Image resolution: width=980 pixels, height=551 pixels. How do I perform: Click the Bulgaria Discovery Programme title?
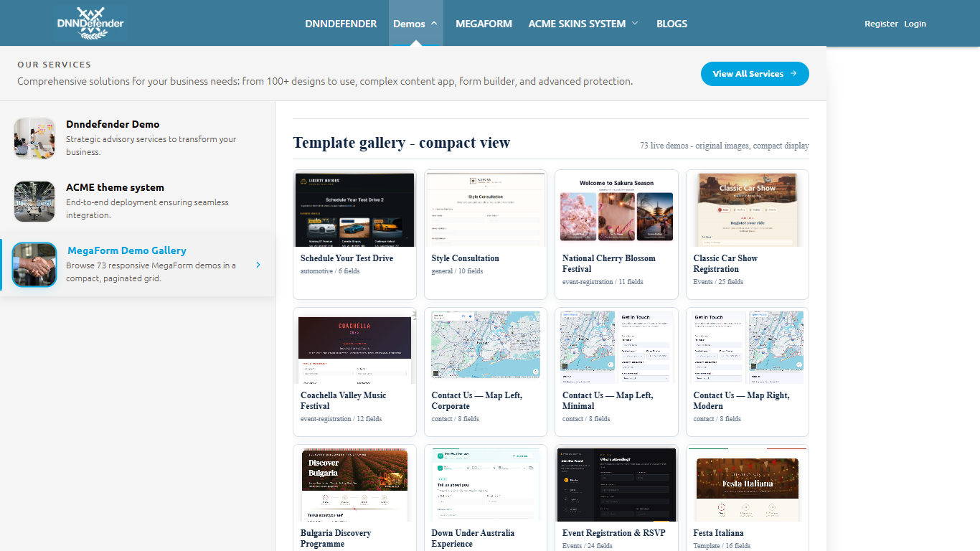(x=336, y=538)
